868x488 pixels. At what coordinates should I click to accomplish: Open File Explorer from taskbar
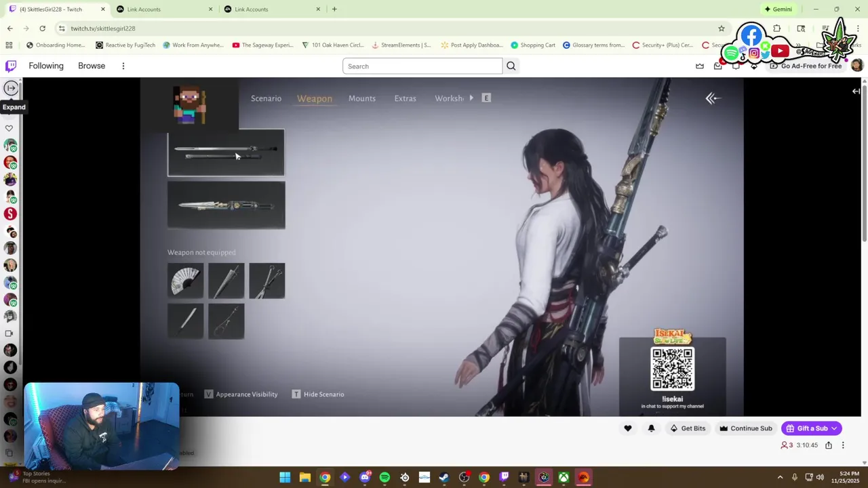305,478
